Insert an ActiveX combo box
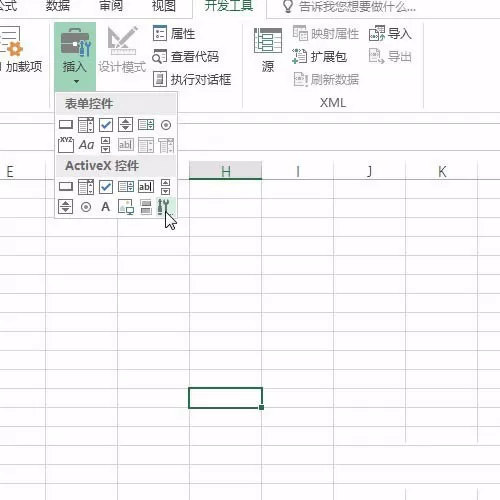Screen dimensions: 500x500 [x=86, y=187]
